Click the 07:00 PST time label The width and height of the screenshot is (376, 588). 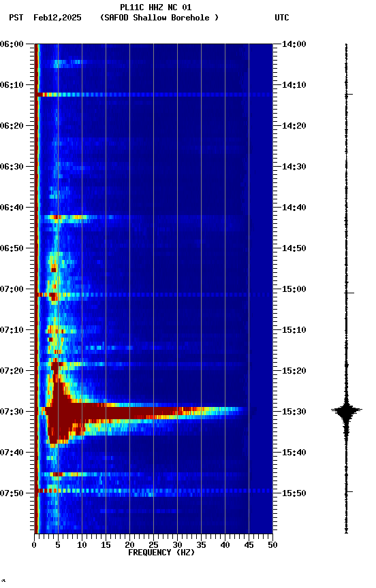(12, 289)
